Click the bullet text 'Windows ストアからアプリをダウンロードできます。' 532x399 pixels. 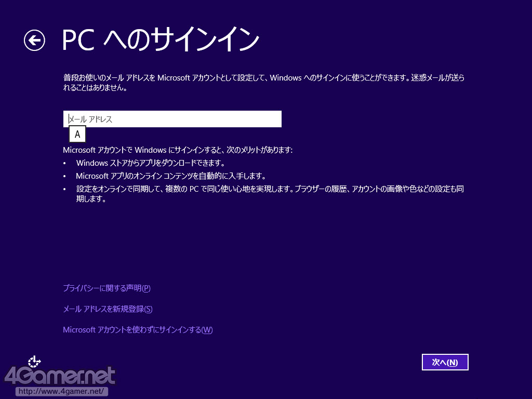(151, 163)
